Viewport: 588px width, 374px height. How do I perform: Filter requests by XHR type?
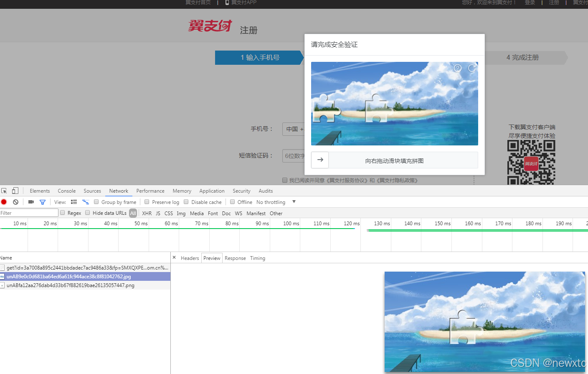tap(147, 213)
